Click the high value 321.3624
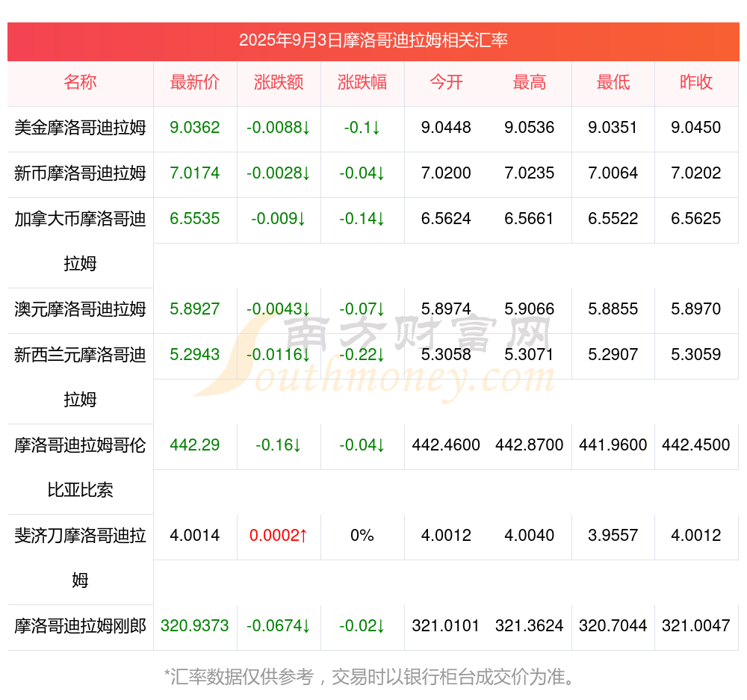 530,625
